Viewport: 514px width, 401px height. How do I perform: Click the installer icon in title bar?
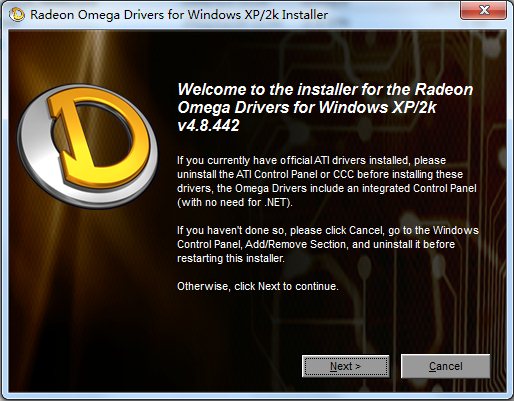coord(17,15)
